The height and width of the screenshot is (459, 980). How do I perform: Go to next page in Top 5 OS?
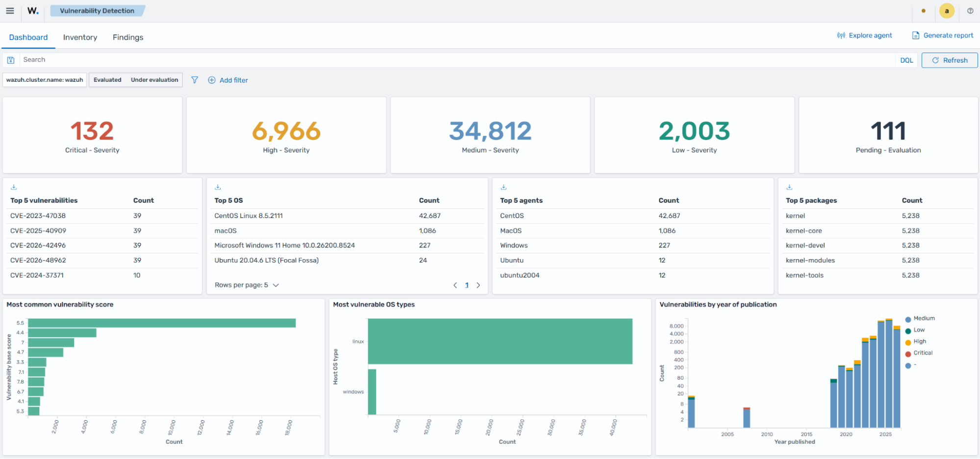(x=478, y=285)
